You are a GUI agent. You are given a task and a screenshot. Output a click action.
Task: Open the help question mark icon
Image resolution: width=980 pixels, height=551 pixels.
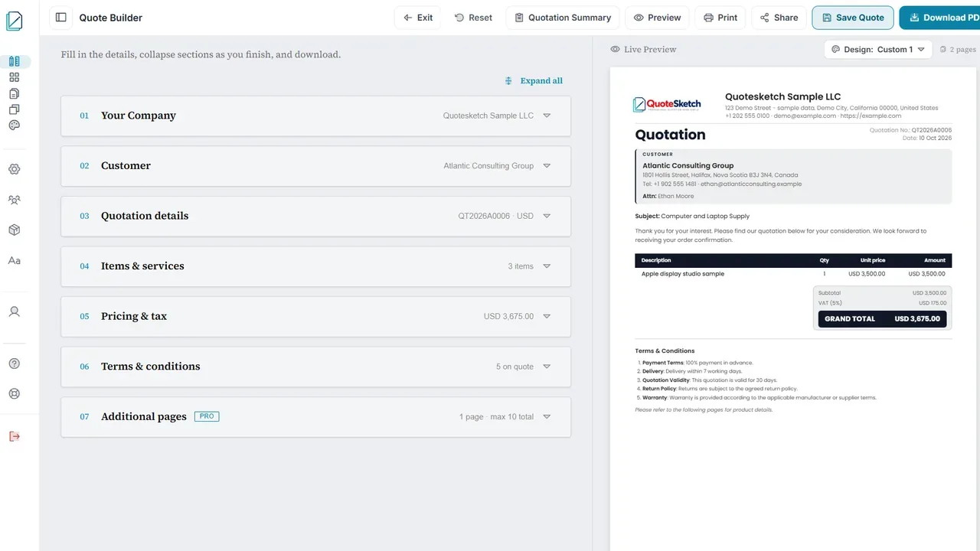click(15, 364)
